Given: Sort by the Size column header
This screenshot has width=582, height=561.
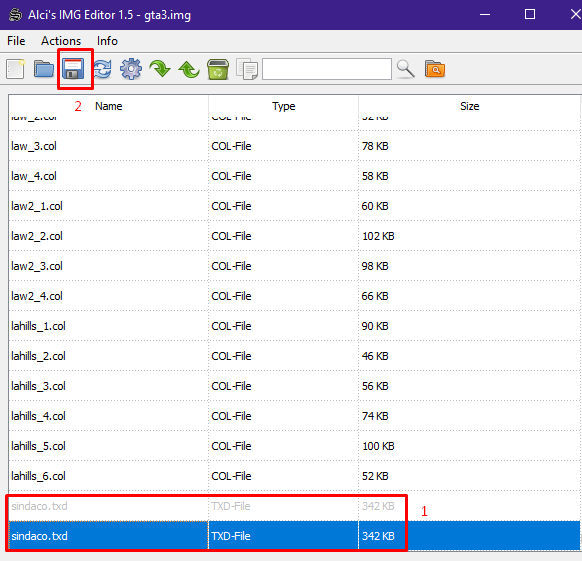Looking at the screenshot, I should coord(470,106).
